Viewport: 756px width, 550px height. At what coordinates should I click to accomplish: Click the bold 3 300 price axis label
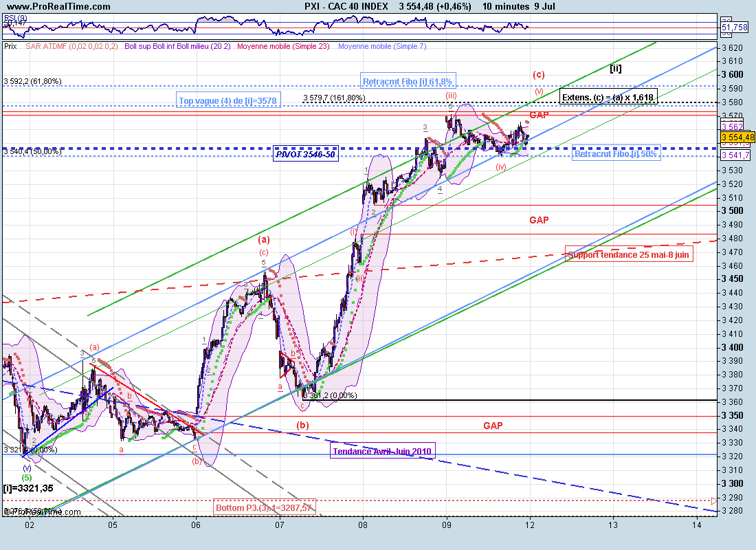coord(733,483)
